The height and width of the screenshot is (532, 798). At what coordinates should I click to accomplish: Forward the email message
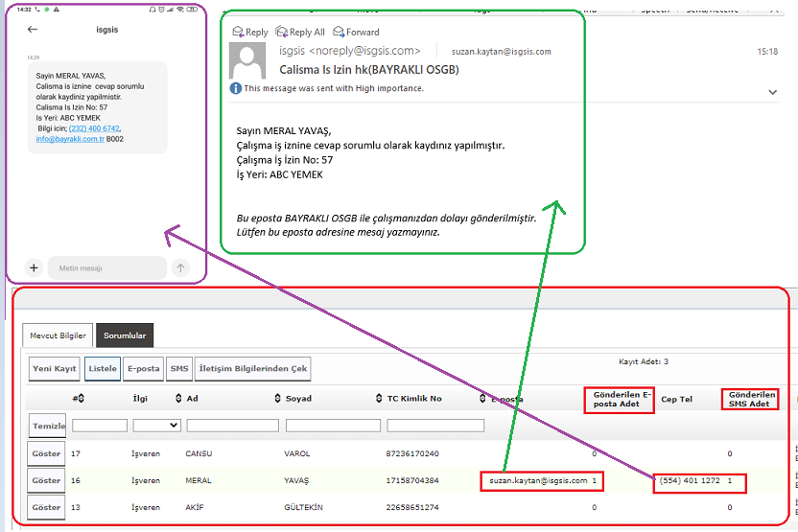click(x=356, y=32)
